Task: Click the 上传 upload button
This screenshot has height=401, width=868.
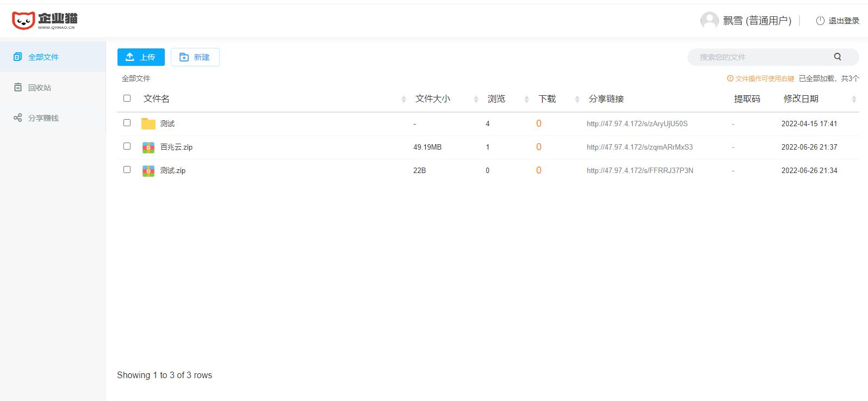Action: pos(141,57)
